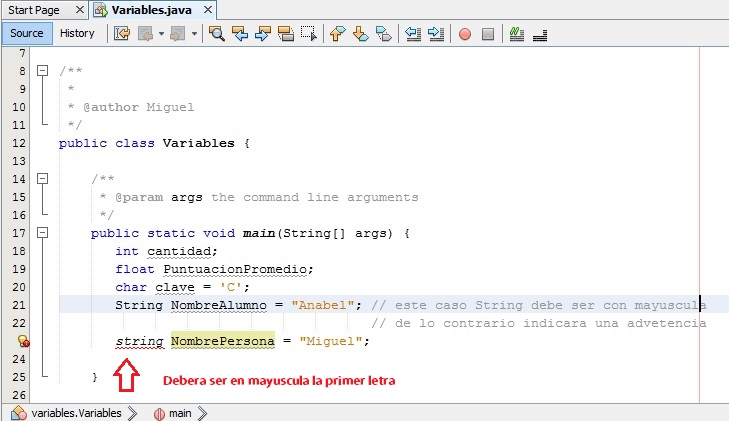Image resolution: width=729 pixels, height=421 pixels.
Task: Switch to the History view
Action: coord(77,33)
